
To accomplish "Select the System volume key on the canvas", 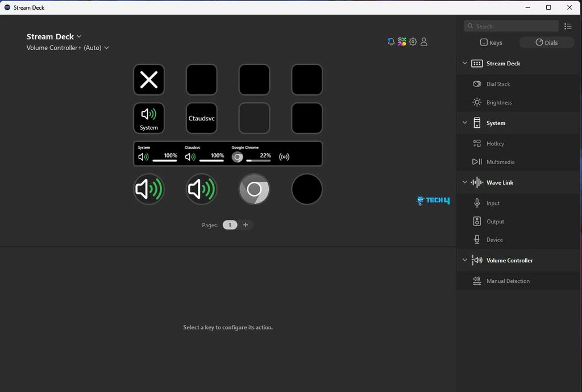I will (x=149, y=118).
